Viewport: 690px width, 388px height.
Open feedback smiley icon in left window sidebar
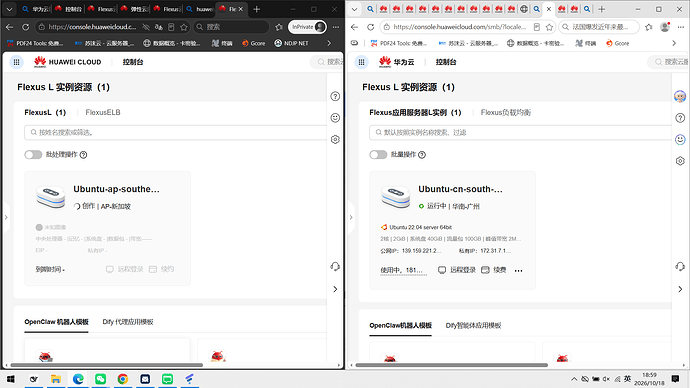(335, 118)
